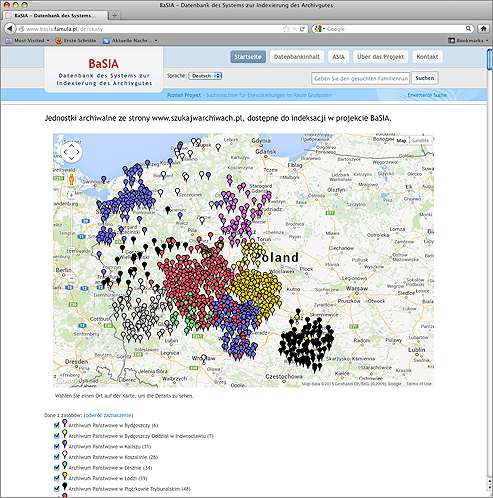493x498 pixels.
Task: Click the odwróć zaznaczenie link
Action: click(108, 415)
